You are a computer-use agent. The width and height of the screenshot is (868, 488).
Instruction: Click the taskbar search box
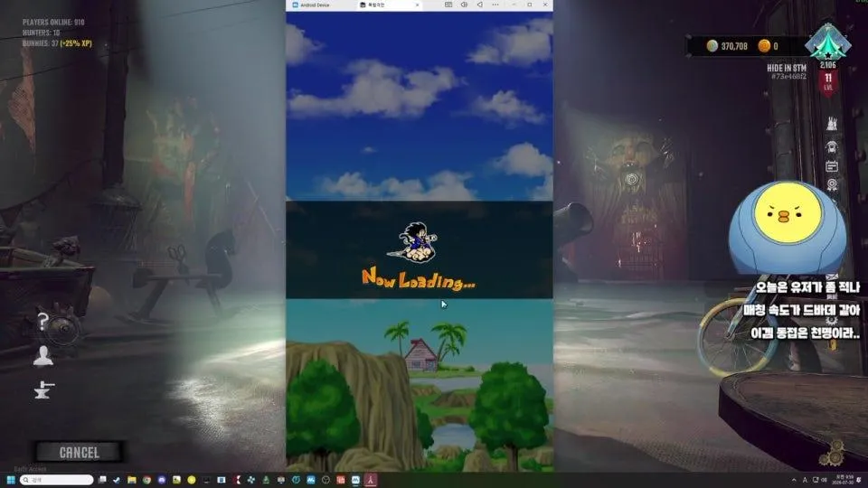tap(56, 480)
